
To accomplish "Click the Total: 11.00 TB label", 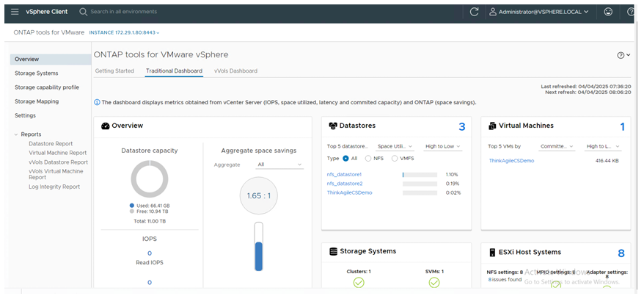I will pyautogui.click(x=150, y=221).
